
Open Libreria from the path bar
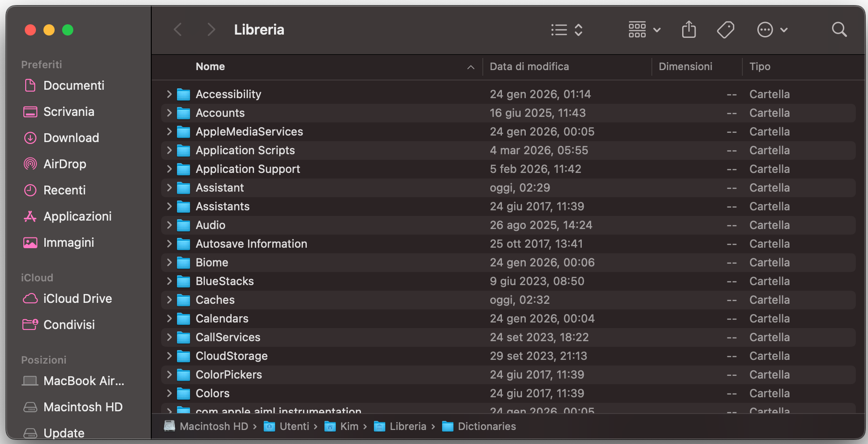(408, 426)
